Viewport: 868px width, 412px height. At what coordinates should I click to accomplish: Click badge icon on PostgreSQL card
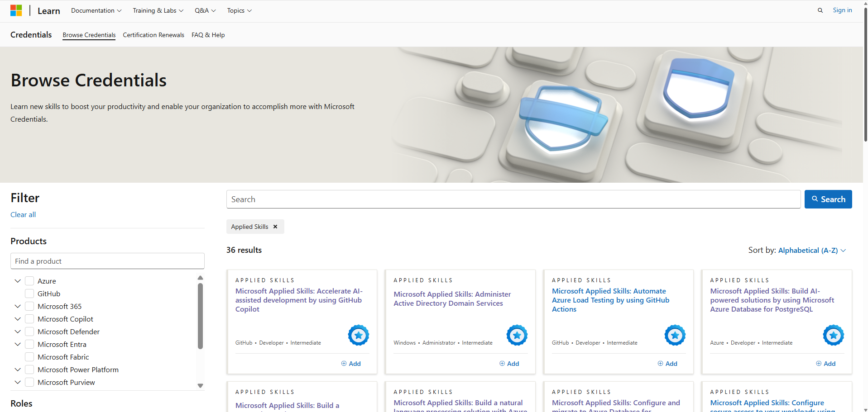834,335
